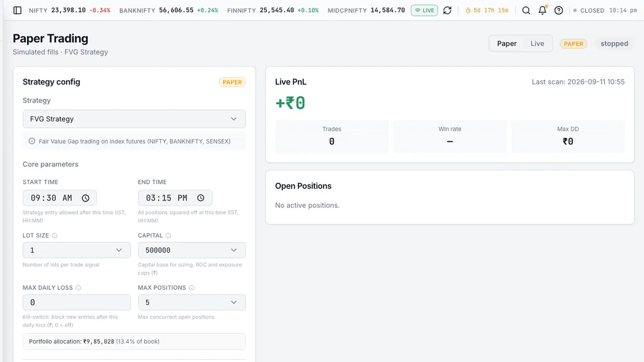Open the Lot Size dropdown
This screenshot has width=644, height=362.
77,250
